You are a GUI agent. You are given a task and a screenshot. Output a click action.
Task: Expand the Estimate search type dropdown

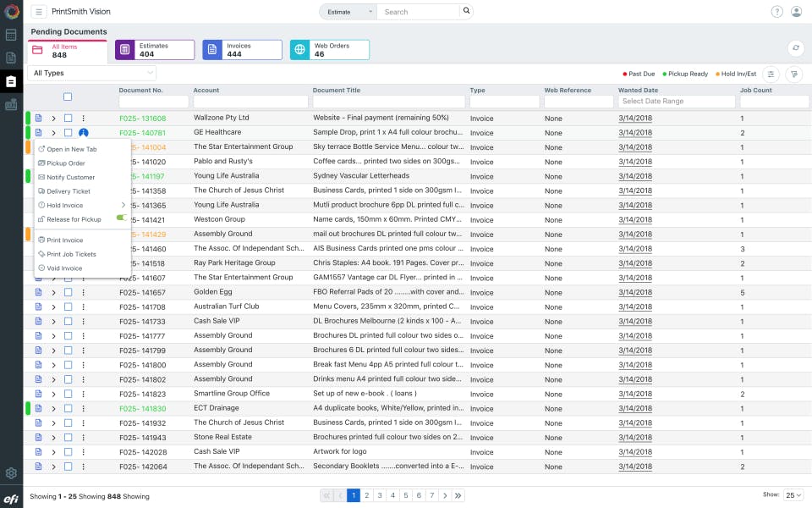click(x=348, y=12)
